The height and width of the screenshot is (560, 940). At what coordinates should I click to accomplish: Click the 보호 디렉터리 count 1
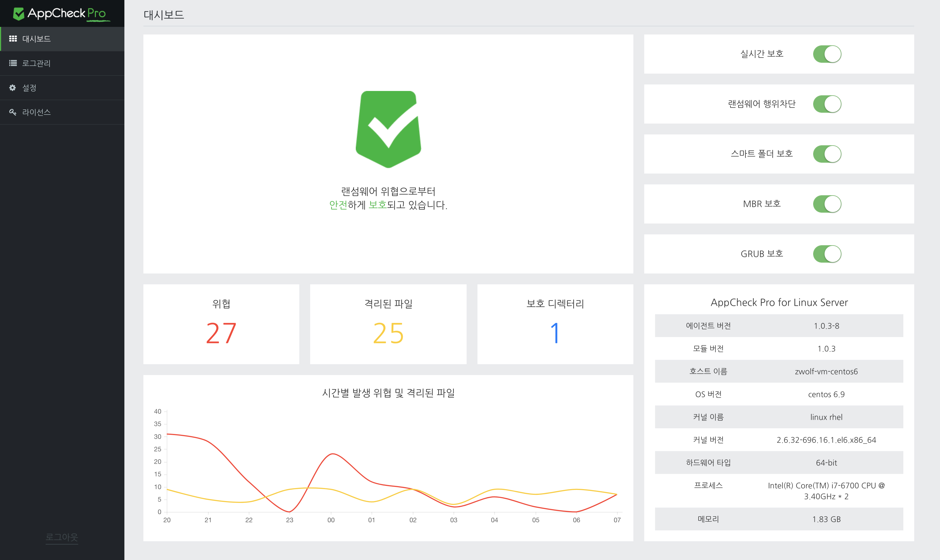coord(555,333)
